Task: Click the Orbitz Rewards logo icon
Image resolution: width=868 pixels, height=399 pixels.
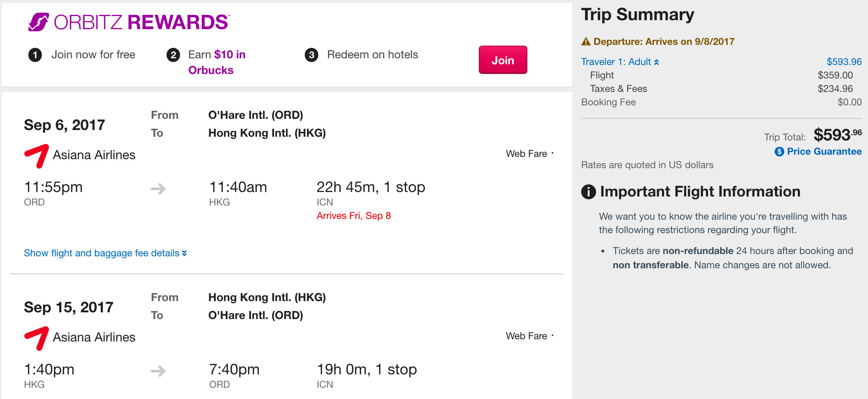Action: [38, 22]
